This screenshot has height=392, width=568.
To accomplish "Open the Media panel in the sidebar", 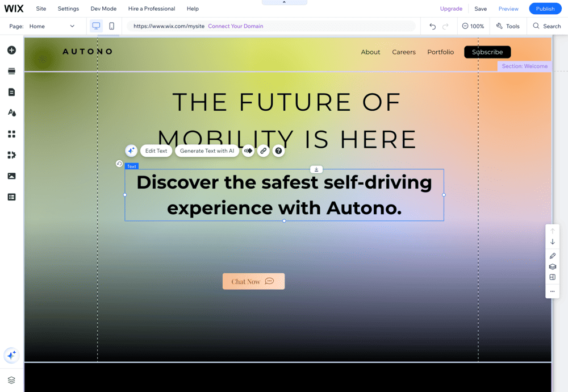I will point(11,176).
